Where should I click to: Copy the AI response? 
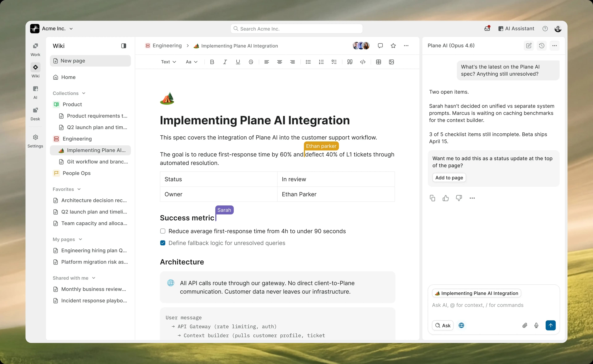[433, 198]
